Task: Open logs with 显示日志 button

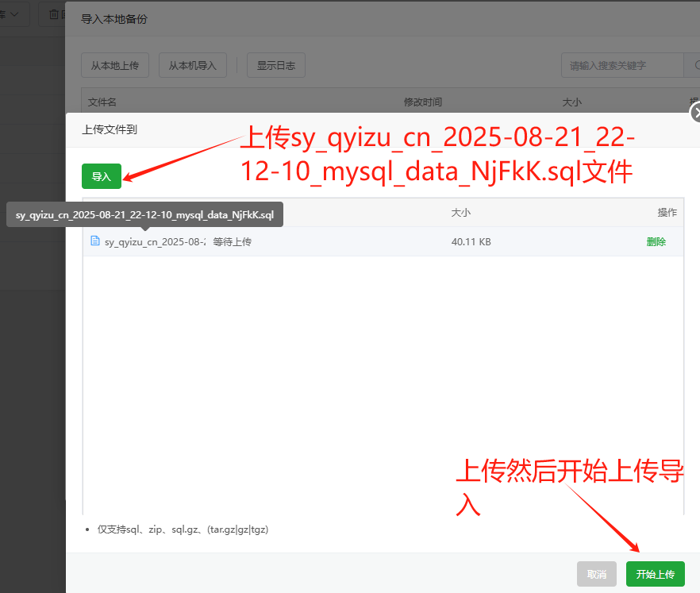Action: pyautogui.click(x=275, y=65)
